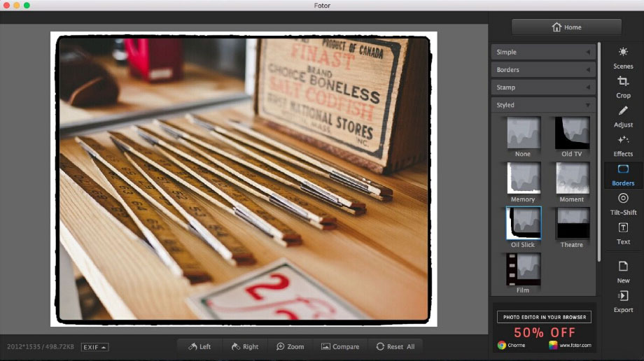This screenshot has width=644, height=361.
Task: Apply the Theatre border style
Action: tap(572, 223)
